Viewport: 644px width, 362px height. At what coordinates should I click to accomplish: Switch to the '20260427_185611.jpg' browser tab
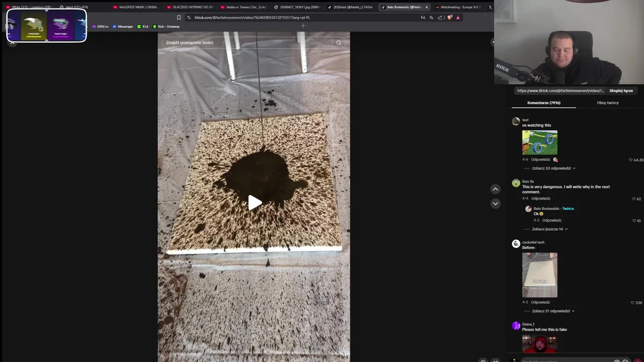[297, 7]
